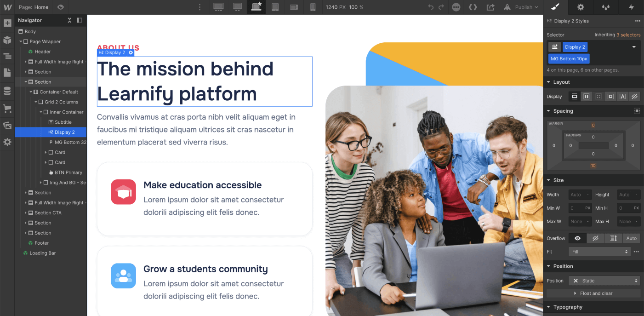Open the Pages panel
This screenshot has height=316, width=644.
pyautogui.click(x=7, y=73)
